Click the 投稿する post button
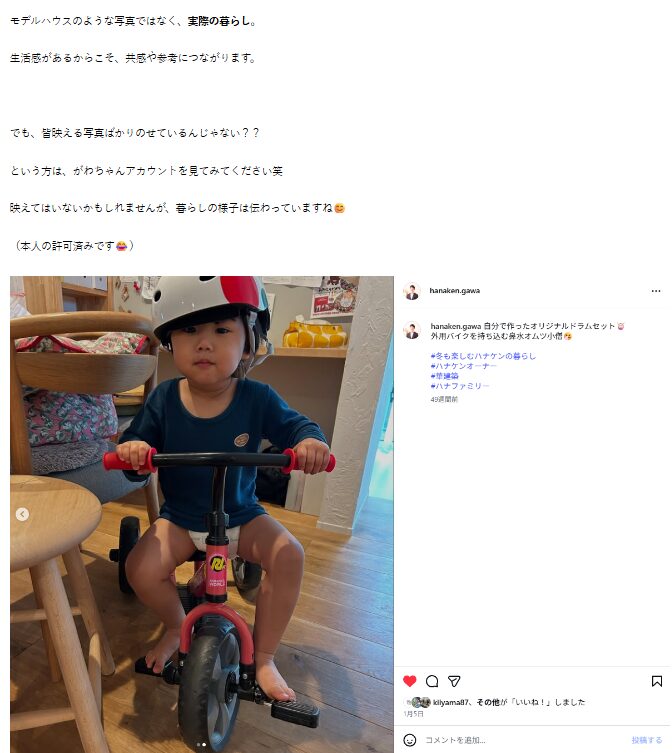Screen dimensions: 672x753 647,740
